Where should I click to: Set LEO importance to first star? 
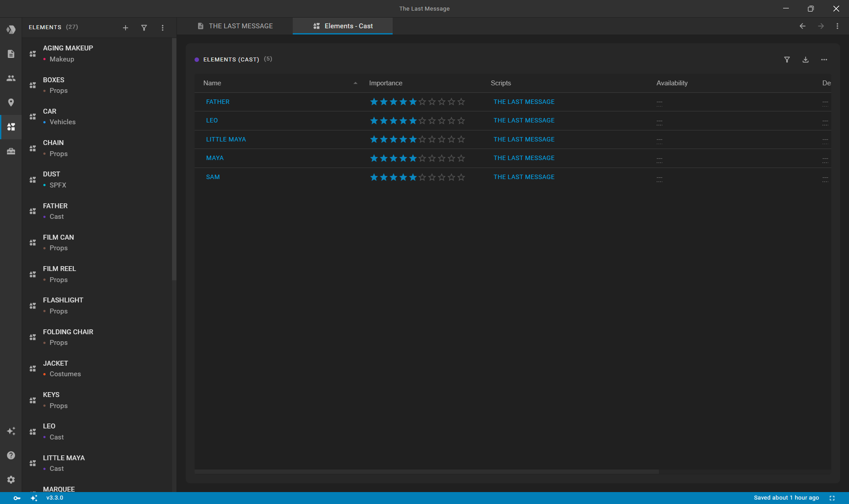[x=374, y=121]
